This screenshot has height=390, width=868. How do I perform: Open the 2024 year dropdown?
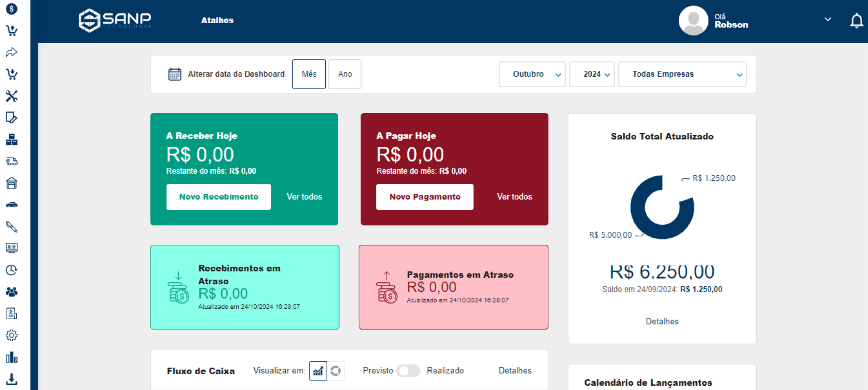click(592, 74)
